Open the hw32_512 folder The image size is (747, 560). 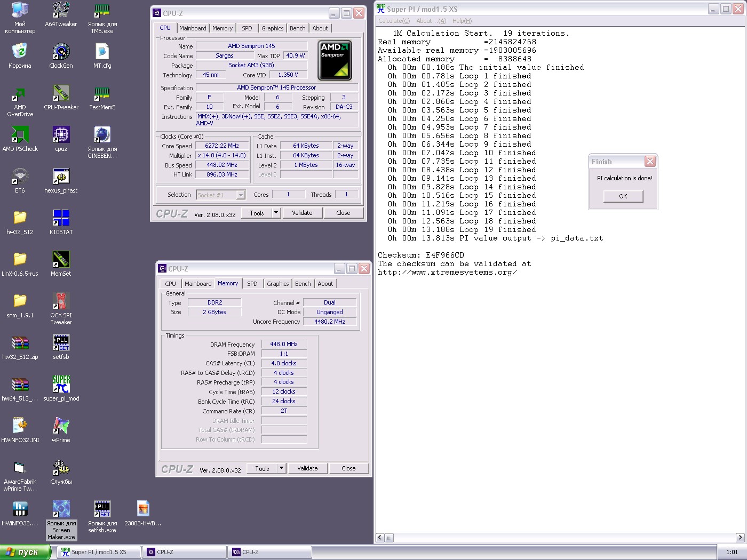(20, 218)
